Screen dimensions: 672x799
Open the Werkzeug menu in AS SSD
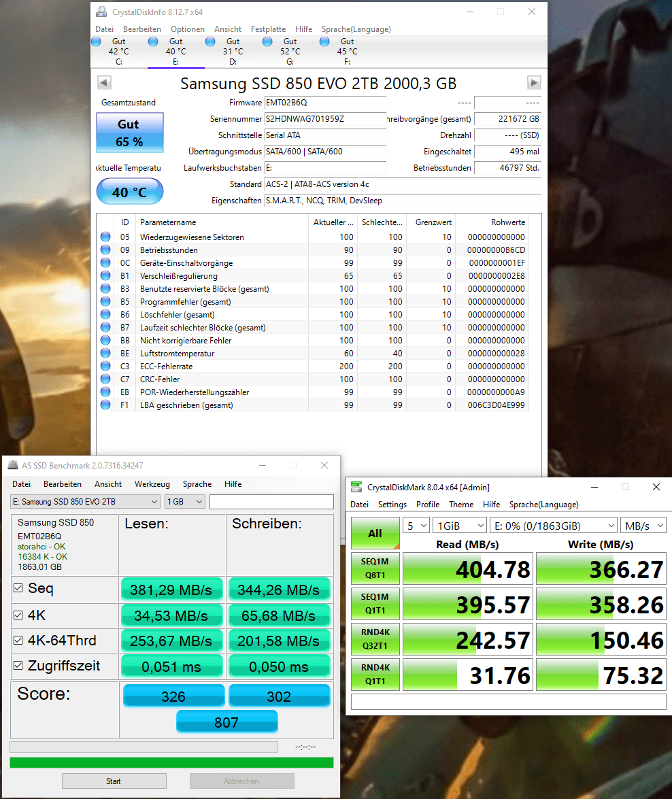tap(152, 483)
